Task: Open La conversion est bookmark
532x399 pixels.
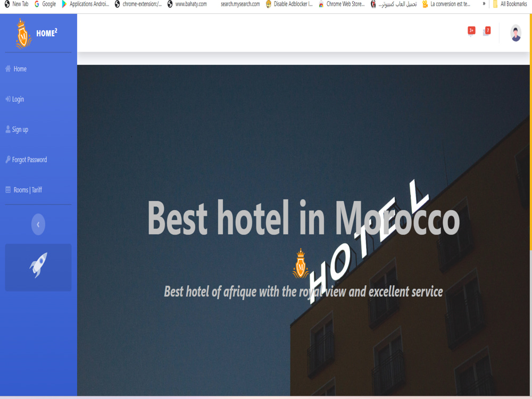Action: pos(446,4)
